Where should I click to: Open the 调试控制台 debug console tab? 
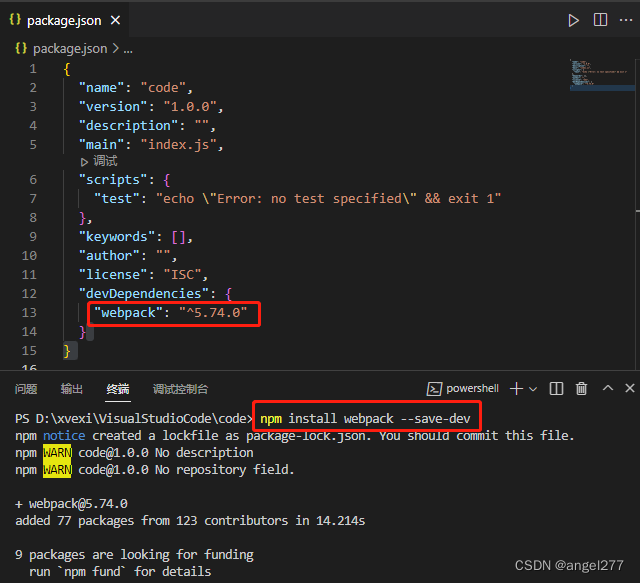tap(180, 389)
